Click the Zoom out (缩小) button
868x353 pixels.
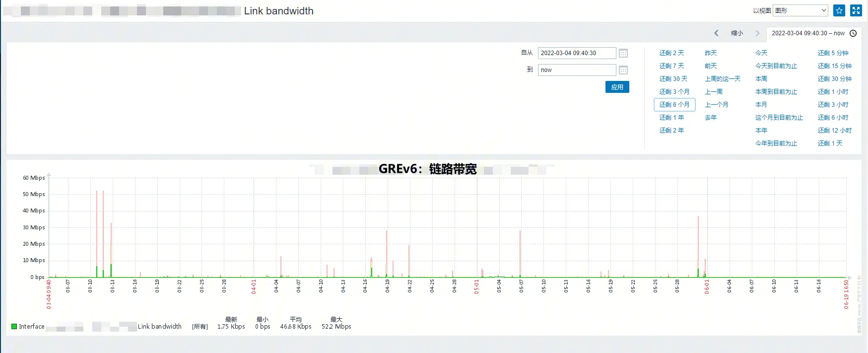click(x=737, y=33)
